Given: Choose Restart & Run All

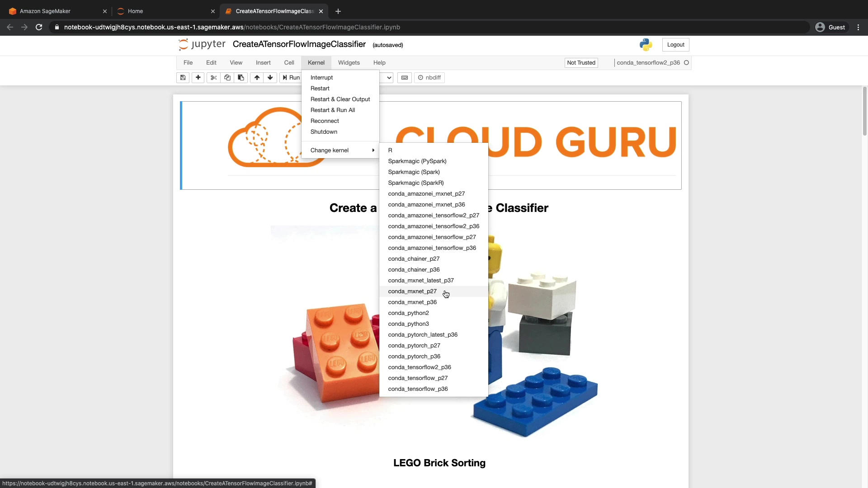Looking at the screenshot, I should [x=333, y=110].
